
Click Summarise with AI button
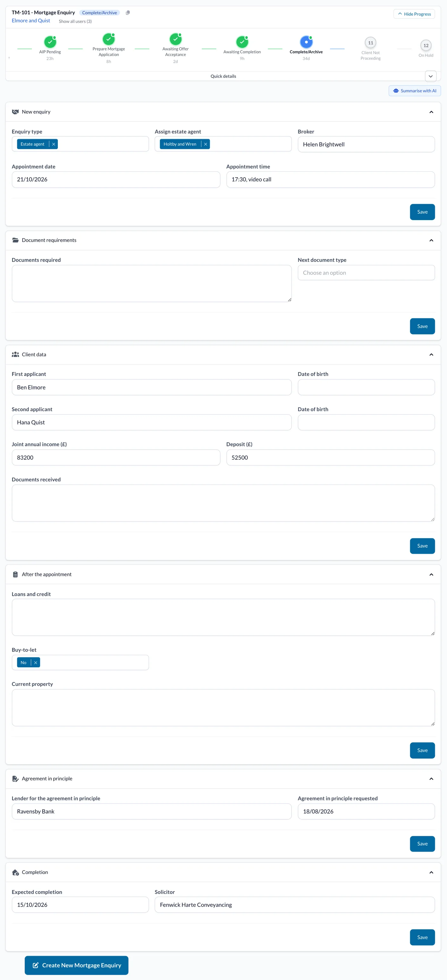(415, 91)
